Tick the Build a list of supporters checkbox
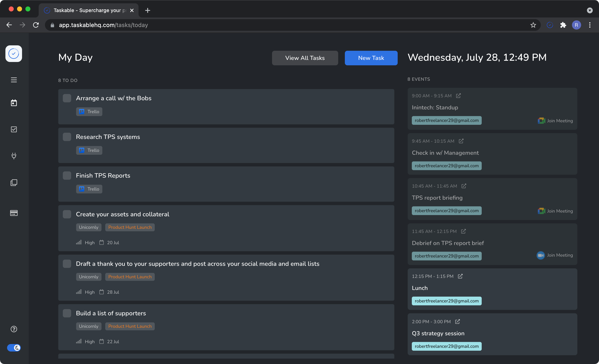This screenshot has height=364, width=599. tap(67, 313)
